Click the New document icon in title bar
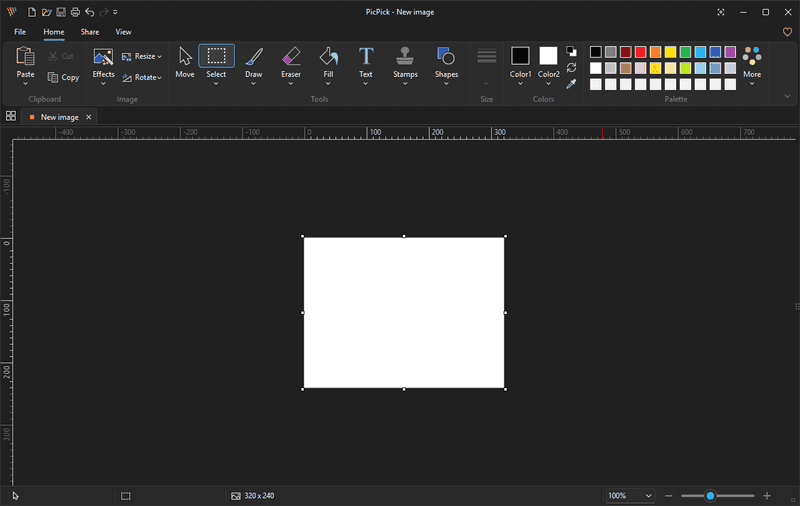Screen dimensions: 800x506 32,12
